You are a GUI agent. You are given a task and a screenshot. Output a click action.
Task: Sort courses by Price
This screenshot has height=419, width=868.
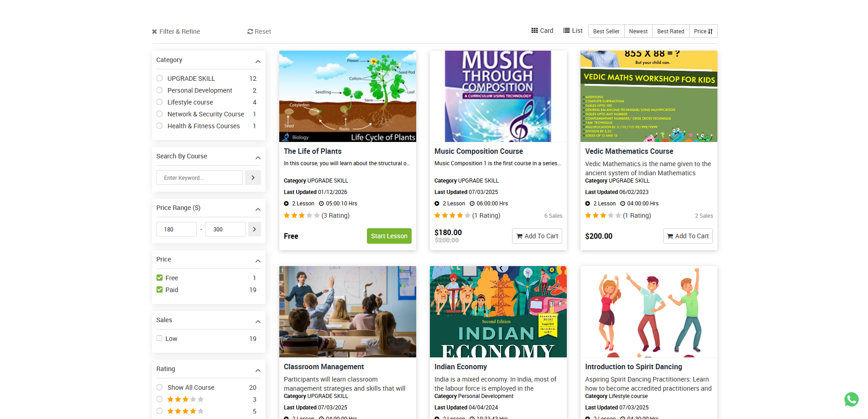703,31
